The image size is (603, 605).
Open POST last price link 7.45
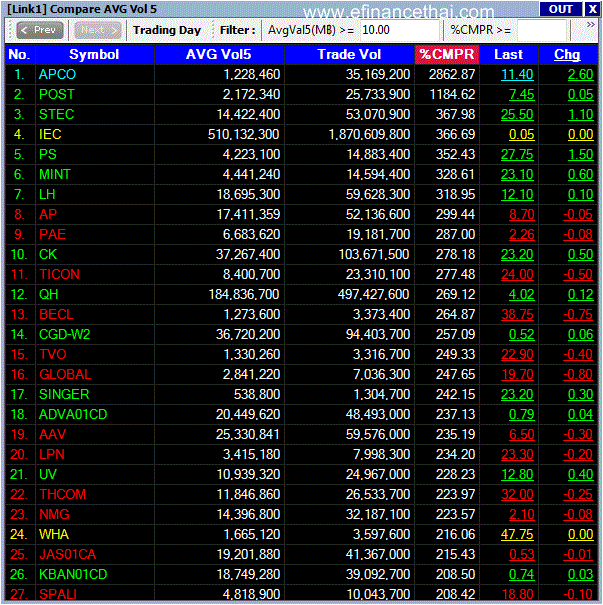coord(522,94)
